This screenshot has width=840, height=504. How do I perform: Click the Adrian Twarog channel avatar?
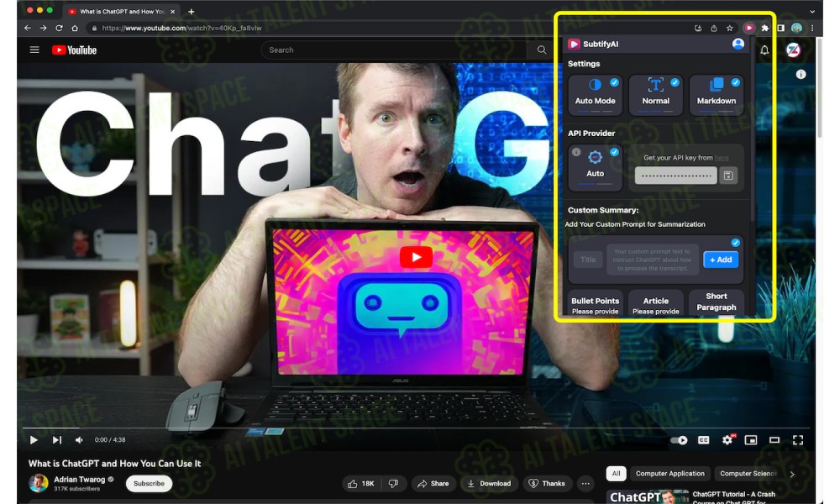[x=38, y=483]
